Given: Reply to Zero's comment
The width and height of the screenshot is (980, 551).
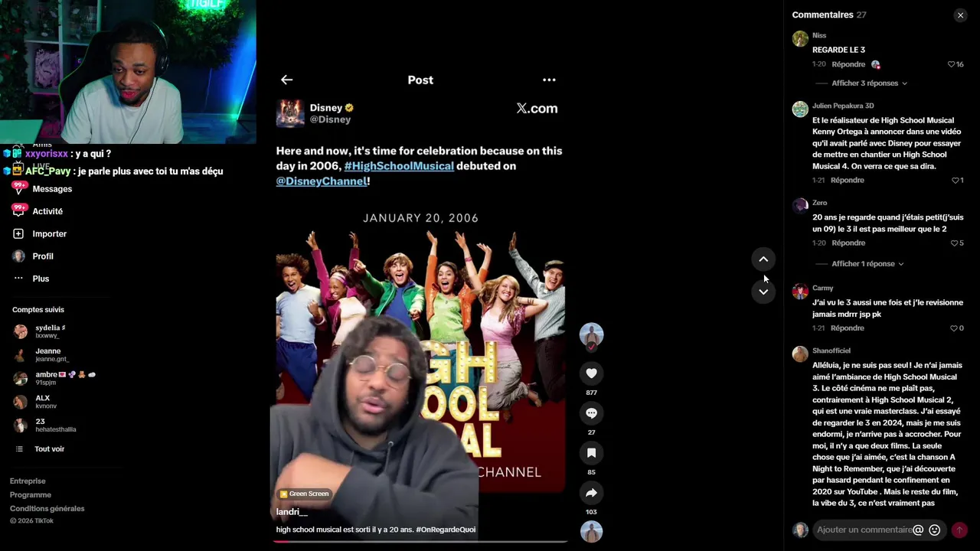Looking at the screenshot, I should [848, 243].
